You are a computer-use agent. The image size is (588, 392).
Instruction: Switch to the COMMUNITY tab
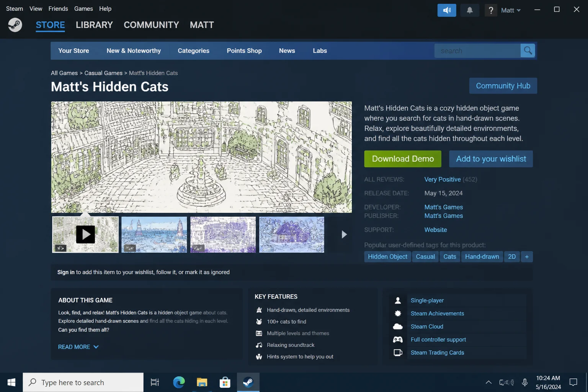(151, 25)
